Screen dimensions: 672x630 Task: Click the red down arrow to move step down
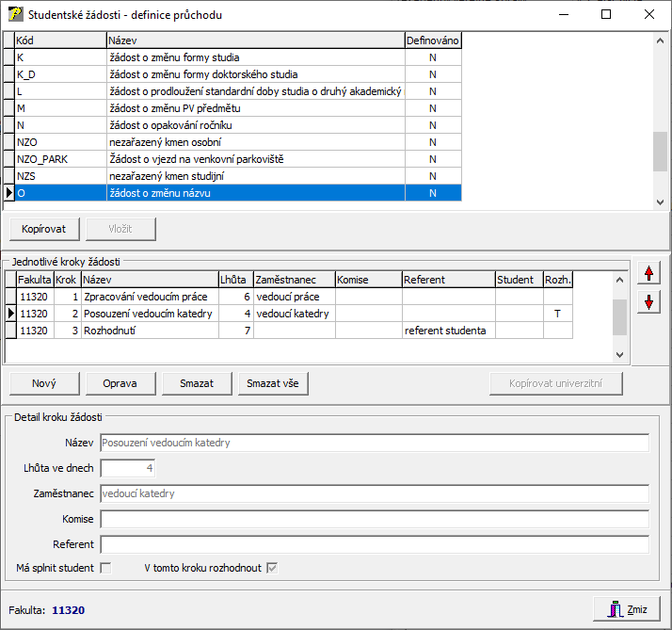(648, 302)
